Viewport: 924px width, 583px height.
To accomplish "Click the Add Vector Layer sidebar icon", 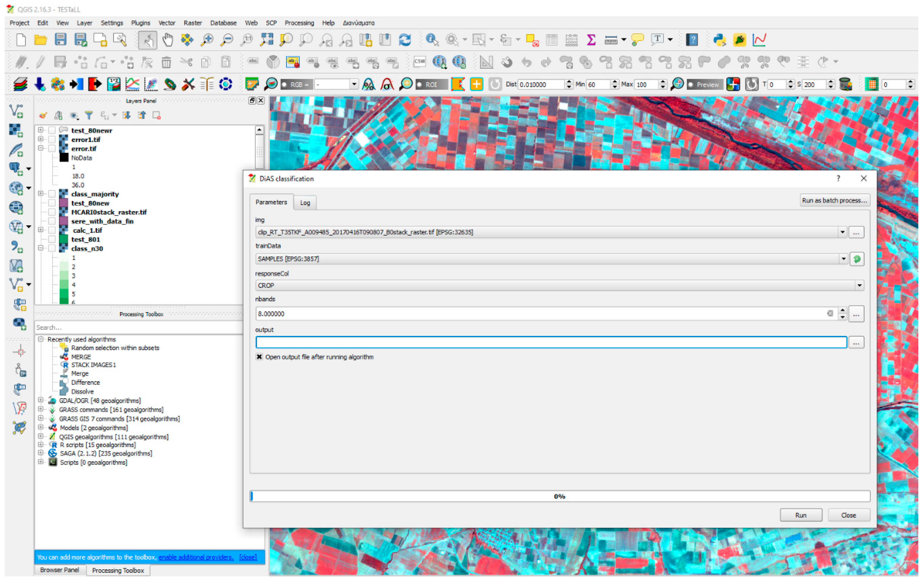I will point(16,111).
